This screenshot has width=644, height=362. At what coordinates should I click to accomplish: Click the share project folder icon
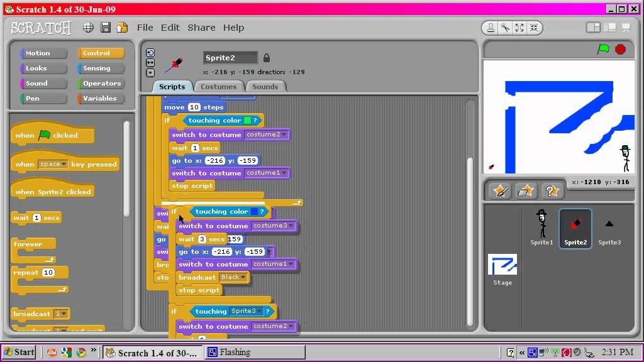(x=122, y=28)
